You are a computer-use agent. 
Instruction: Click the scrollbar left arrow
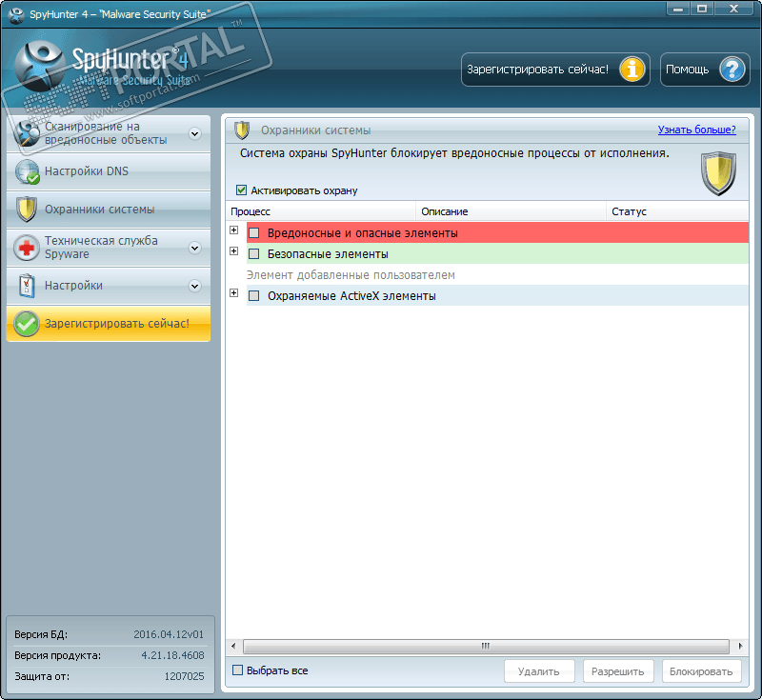click(233, 646)
